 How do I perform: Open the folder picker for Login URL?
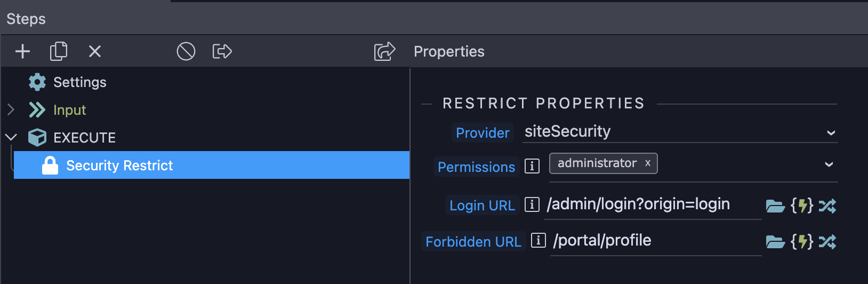tap(775, 206)
